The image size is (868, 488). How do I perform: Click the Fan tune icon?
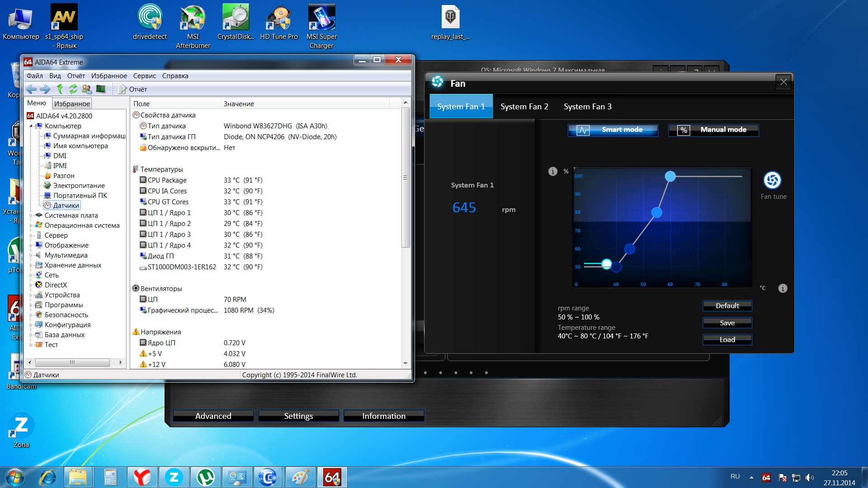(772, 180)
